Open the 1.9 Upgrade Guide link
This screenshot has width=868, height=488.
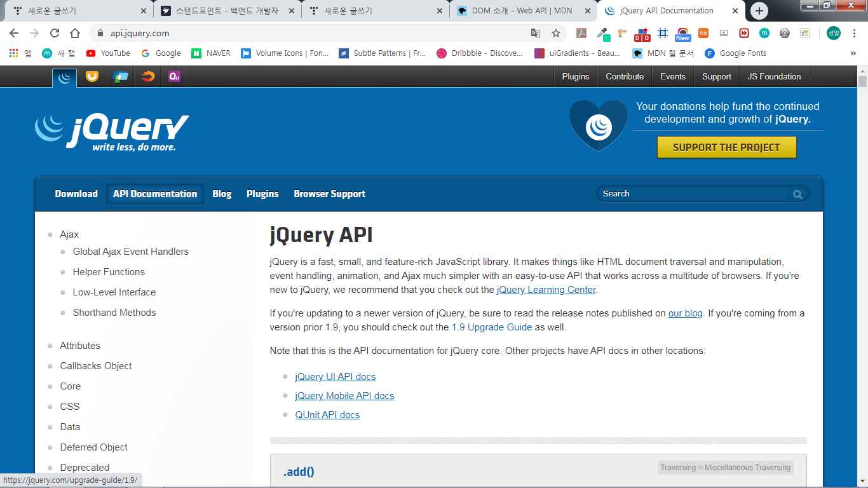coord(492,327)
